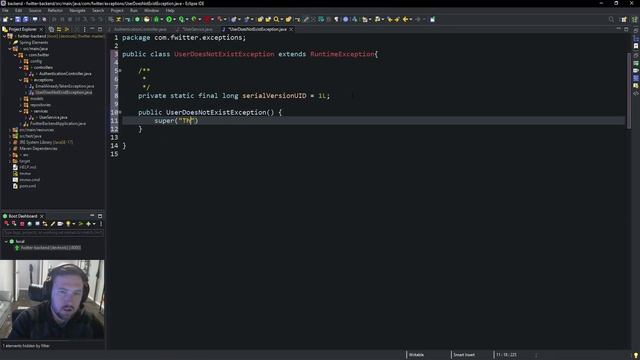The height and width of the screenshot is (360, 640).
Task: Click the Boot Dashboard start/restart icon
Action: [x=6, y=224]
